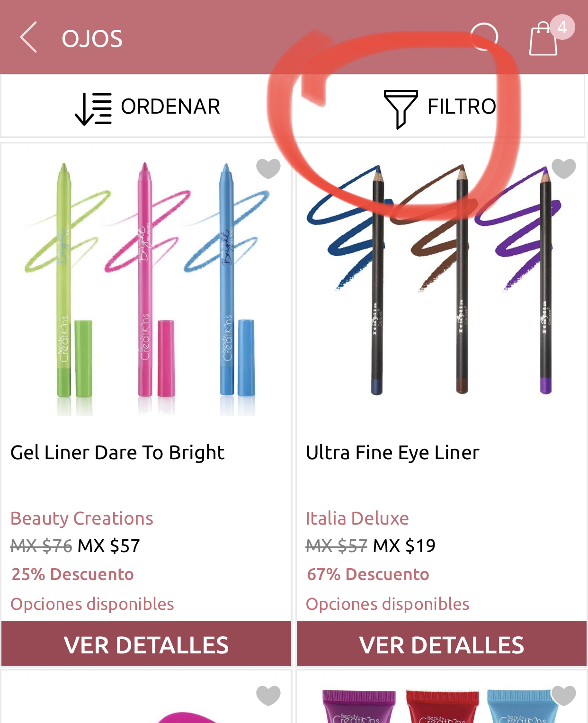Open the shopping bag cart icon

click(543, 39)
